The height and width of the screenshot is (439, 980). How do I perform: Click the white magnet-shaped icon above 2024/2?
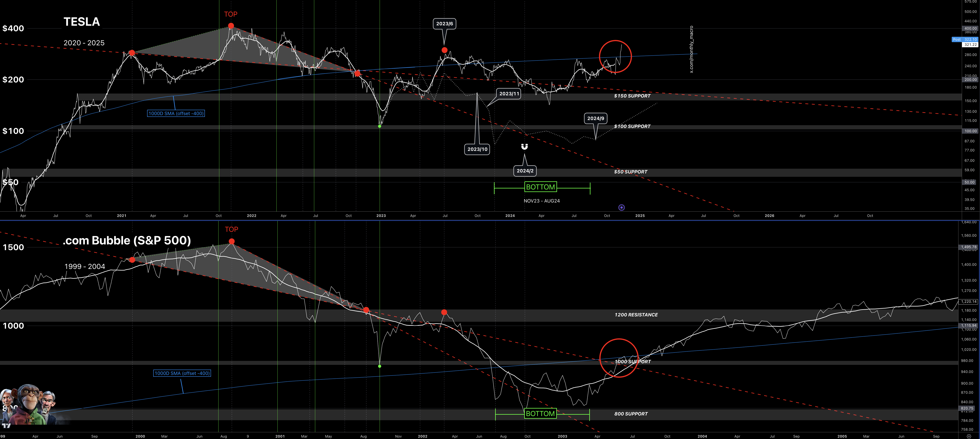click(524, 147)
